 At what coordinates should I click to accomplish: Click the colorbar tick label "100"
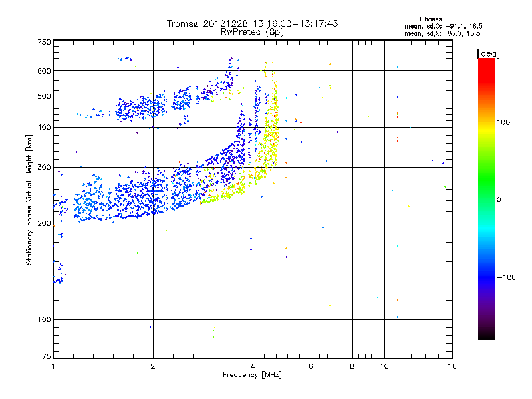tap(503, 122)
